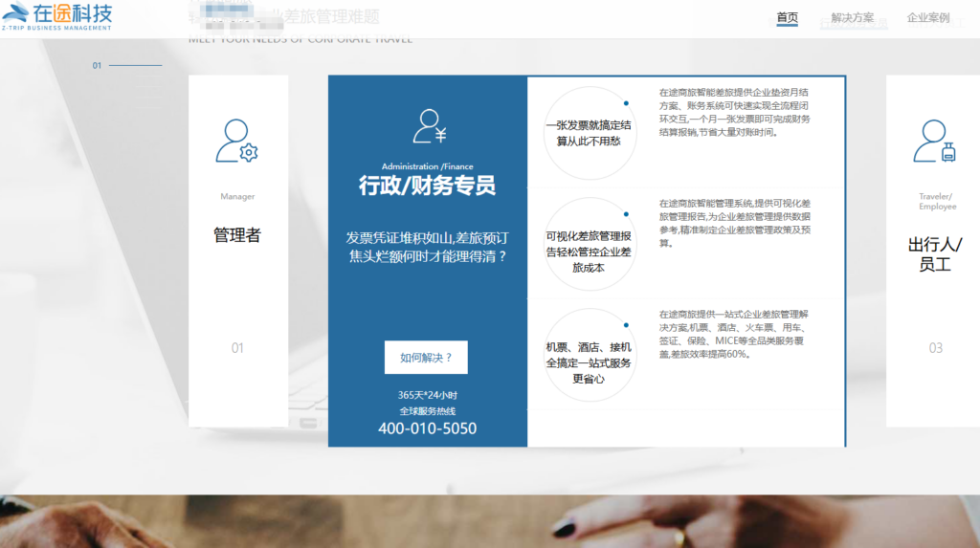Select the Traveler person-with-luggage icon

934,142
